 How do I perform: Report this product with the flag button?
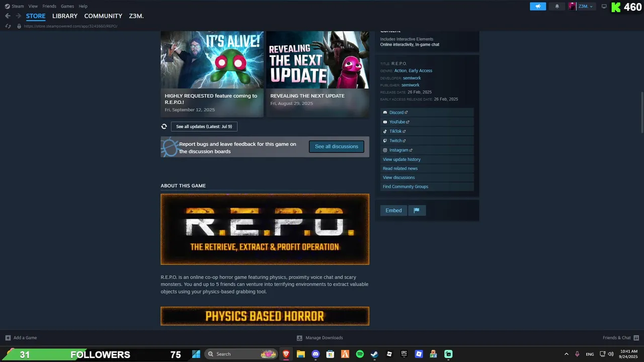point(417,210)
